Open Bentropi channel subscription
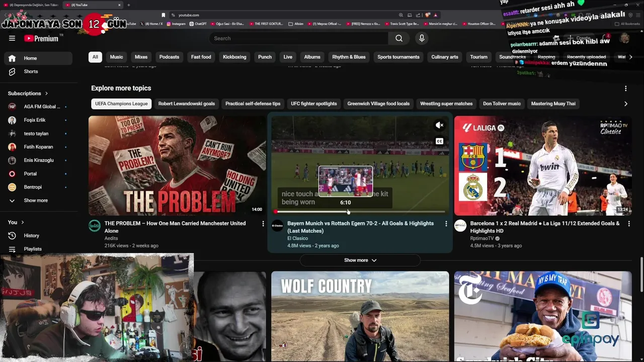The image size is (644, 362). [x=38, y=187]
